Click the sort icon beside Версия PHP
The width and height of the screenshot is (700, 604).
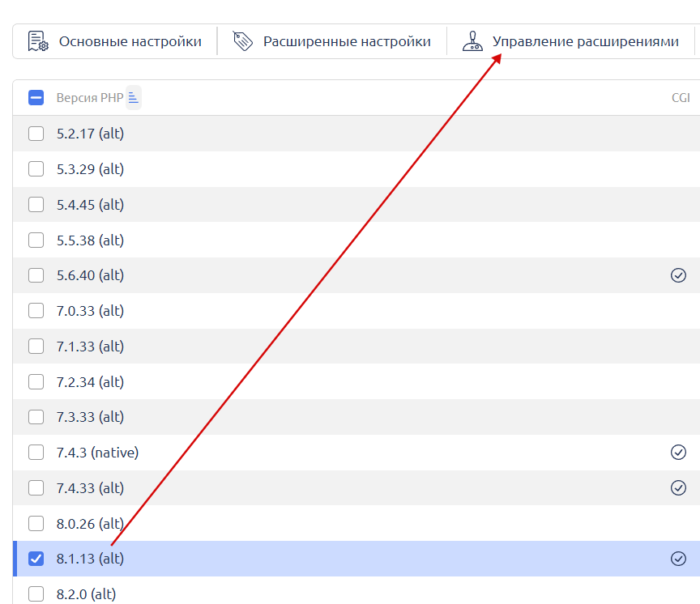click(134, 98)
